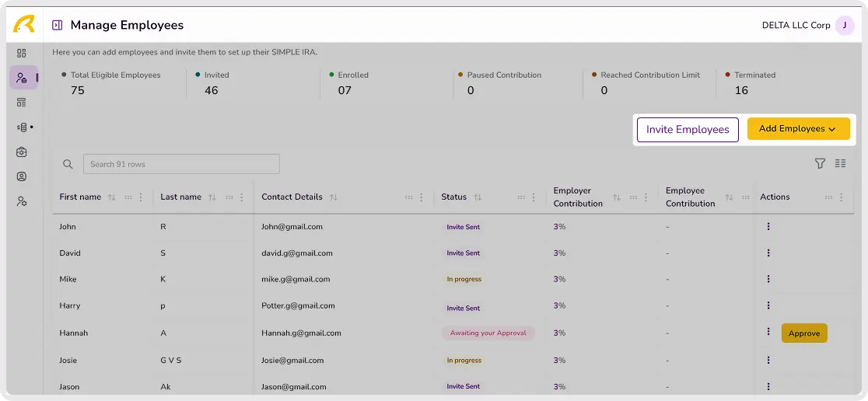Open John's row actions menu

(768, 227)
